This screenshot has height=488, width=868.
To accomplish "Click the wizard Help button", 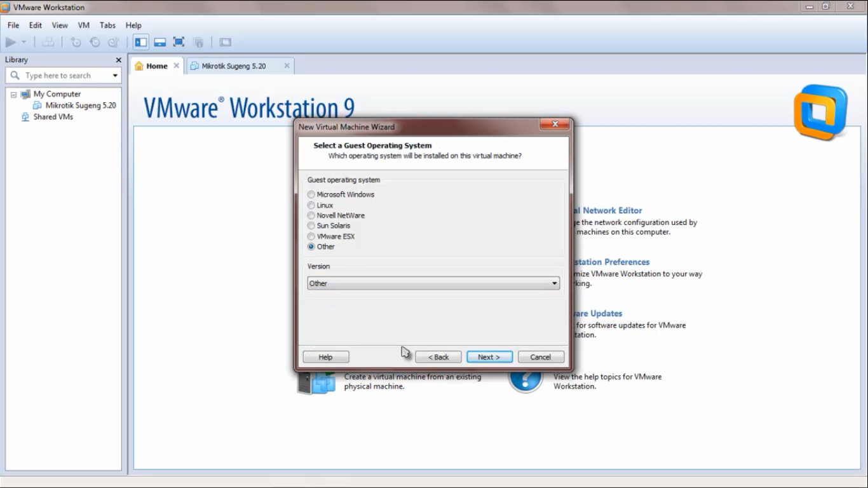I will 326,357.
